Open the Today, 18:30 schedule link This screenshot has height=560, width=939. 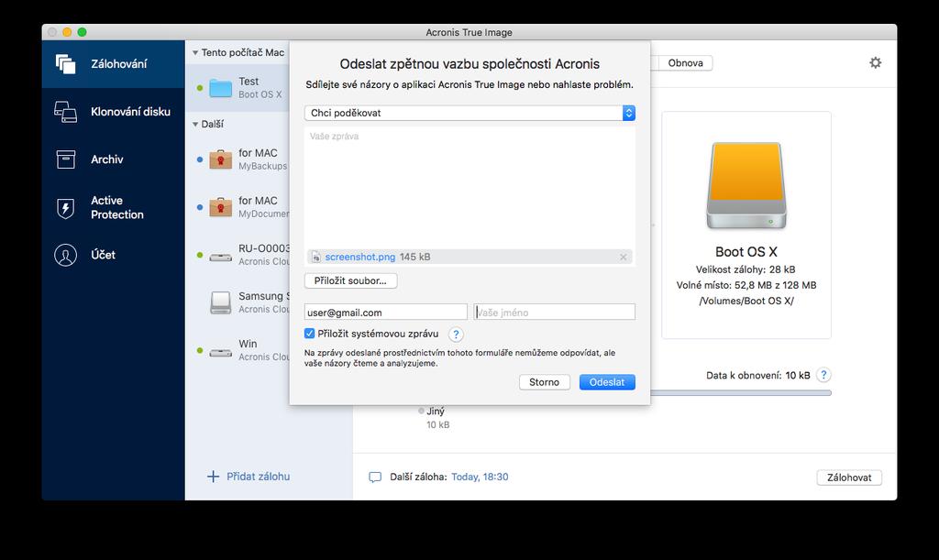pyautogui.click(x=480, y=477)
